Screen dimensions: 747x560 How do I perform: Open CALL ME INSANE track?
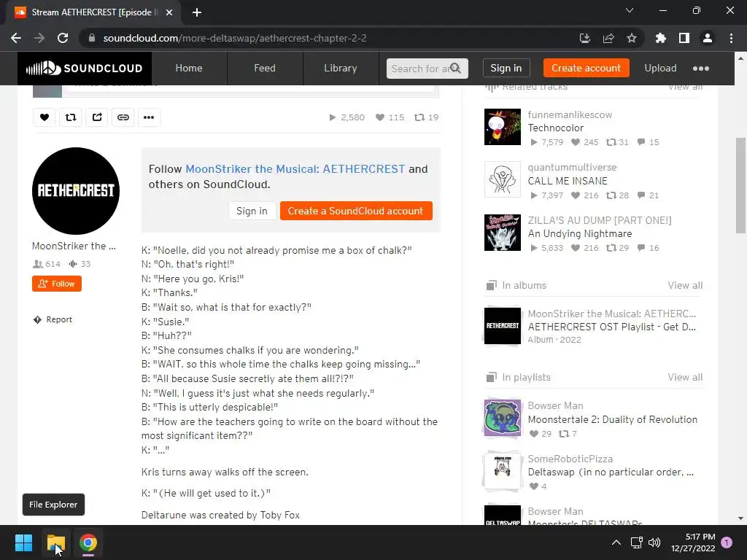[568, 181]
